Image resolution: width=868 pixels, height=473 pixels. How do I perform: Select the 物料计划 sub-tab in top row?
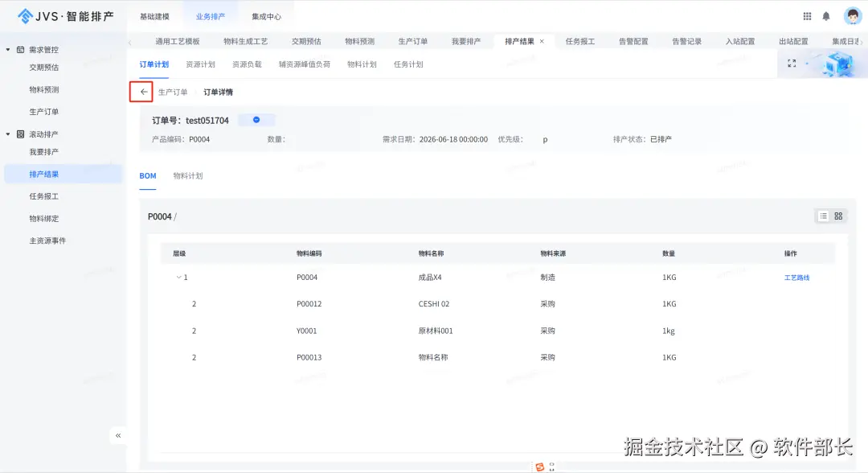coord(362,64)
